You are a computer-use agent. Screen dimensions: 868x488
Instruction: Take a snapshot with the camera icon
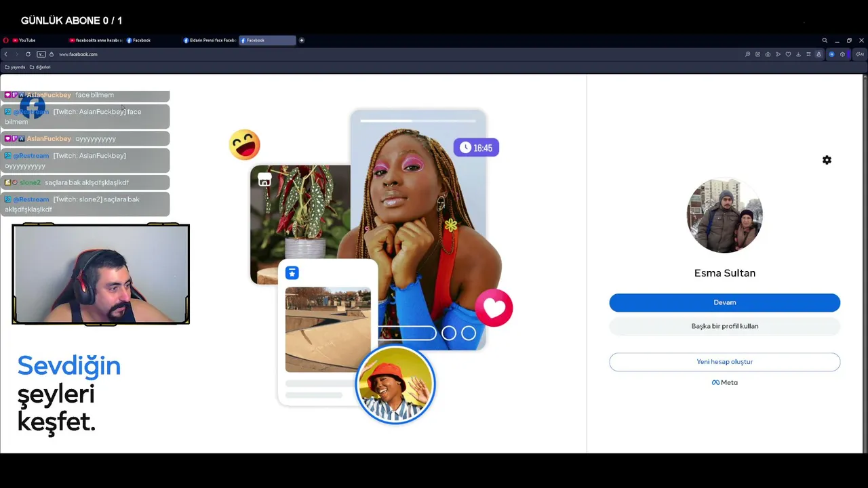[x=768, y=54]
